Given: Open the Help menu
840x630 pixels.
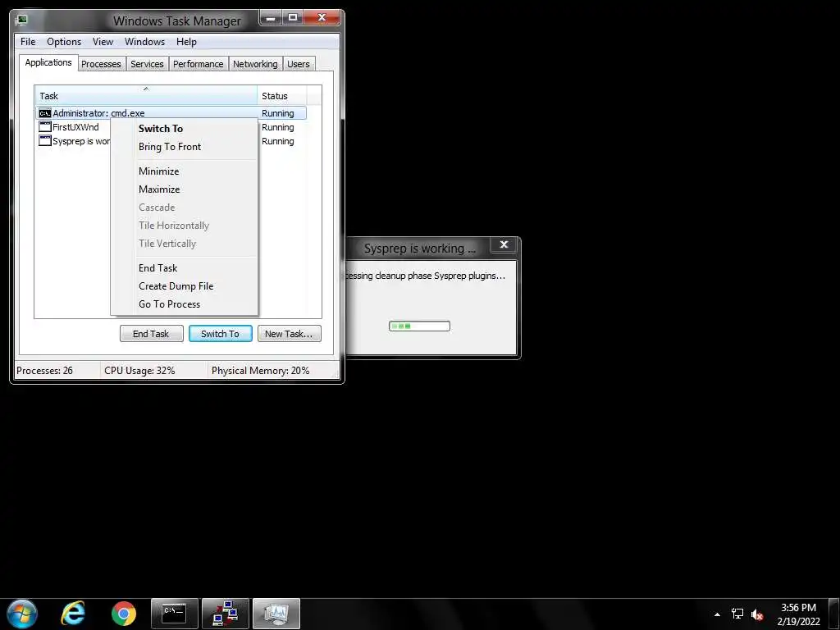Looking at the screenshot, I should pyautogui.click(x=186, y=42).
